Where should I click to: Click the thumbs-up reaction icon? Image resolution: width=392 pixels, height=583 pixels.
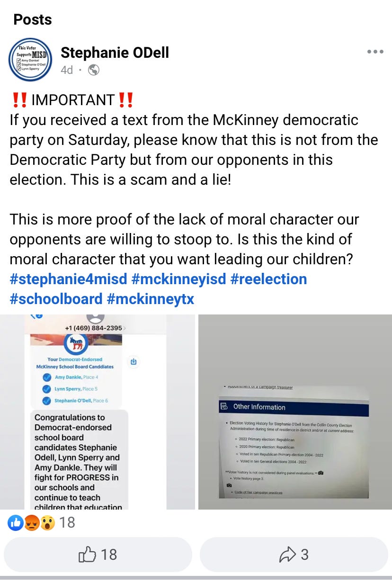click(16, 523)
